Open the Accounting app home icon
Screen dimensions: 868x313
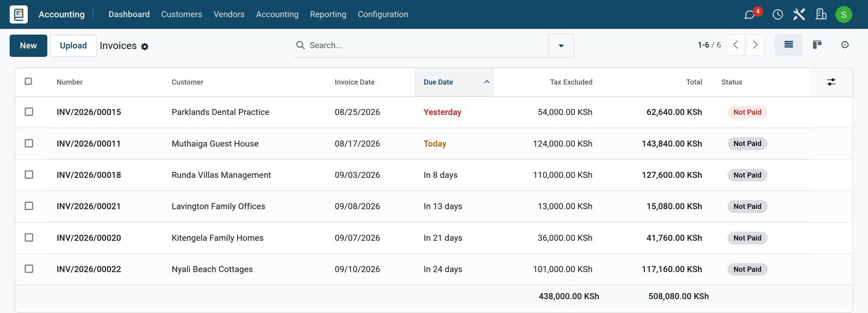point(18,14)
